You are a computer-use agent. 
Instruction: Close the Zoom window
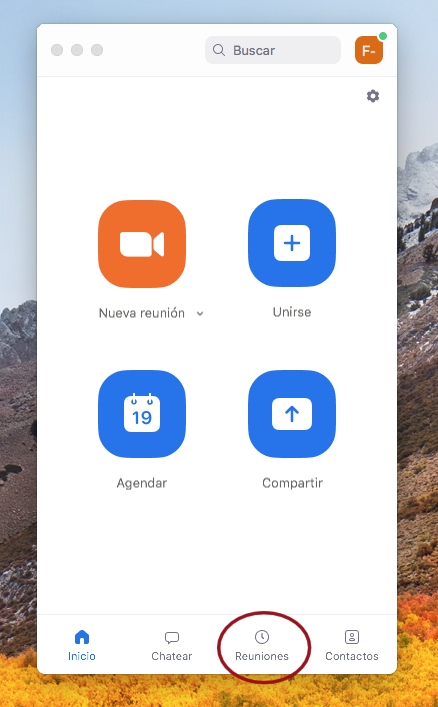point(57,50)
